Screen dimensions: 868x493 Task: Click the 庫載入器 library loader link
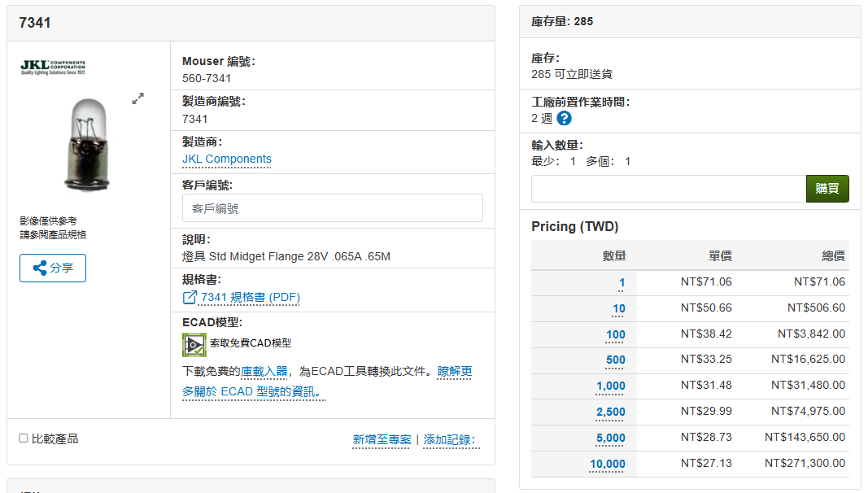264,371
